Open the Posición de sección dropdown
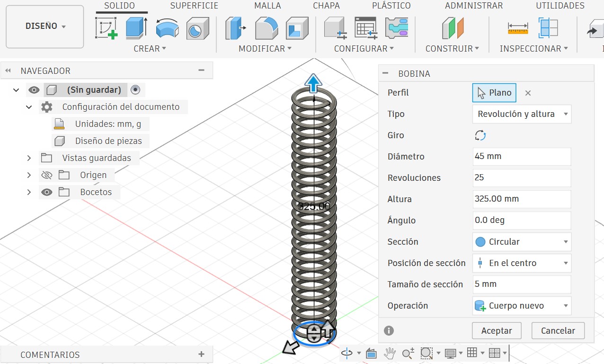 522,263
